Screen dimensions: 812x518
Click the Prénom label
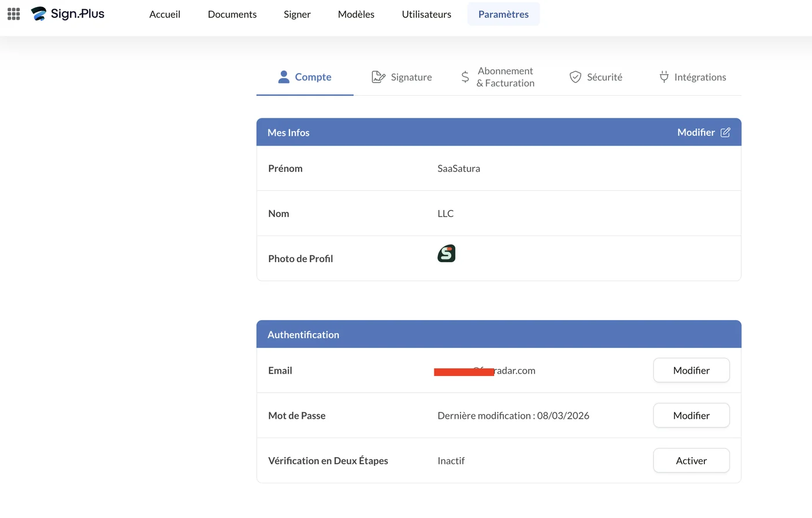[x=285, y=168]
